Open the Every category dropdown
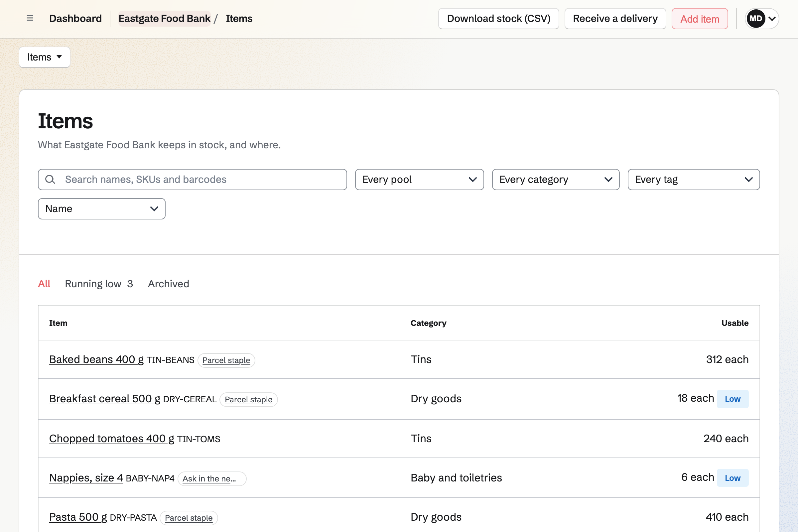Image resolution: width=798 pixels, height=532 pixels. pyautogui.click(x=556, y=180)
